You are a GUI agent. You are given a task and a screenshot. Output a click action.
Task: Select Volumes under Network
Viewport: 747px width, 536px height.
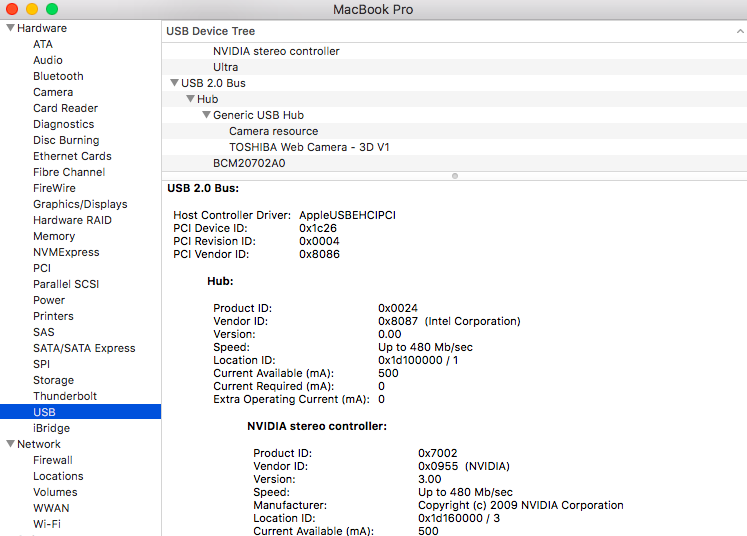pos(55,492)
